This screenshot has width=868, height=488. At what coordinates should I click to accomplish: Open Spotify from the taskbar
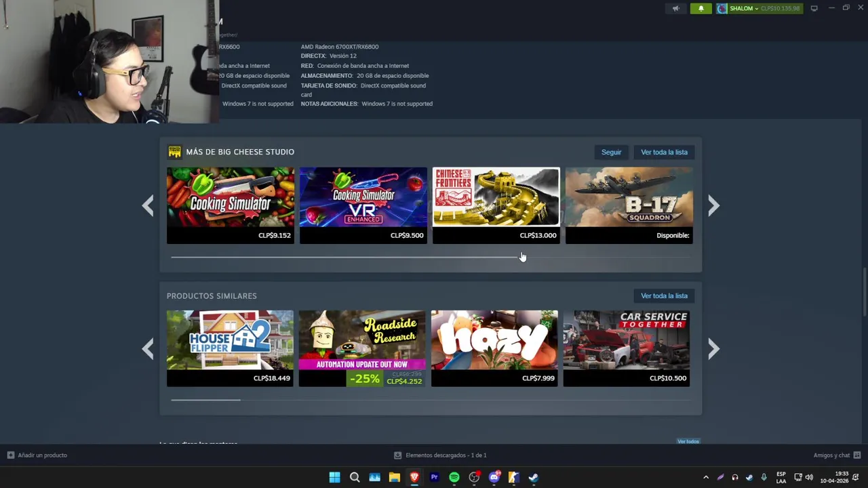coord(454,477)
